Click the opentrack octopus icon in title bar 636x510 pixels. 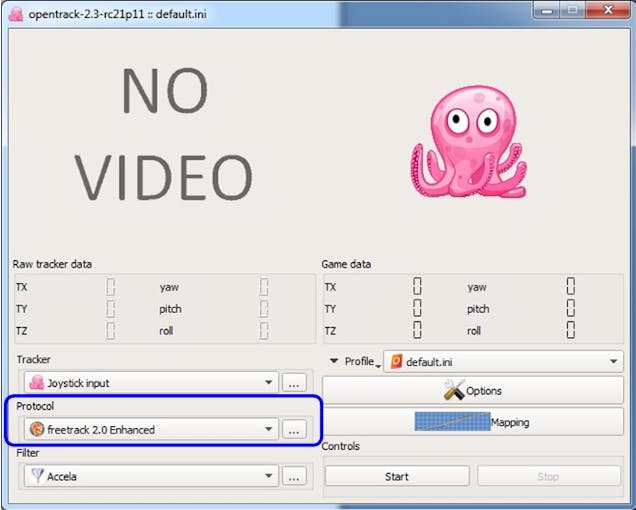(x=16, y=14)
